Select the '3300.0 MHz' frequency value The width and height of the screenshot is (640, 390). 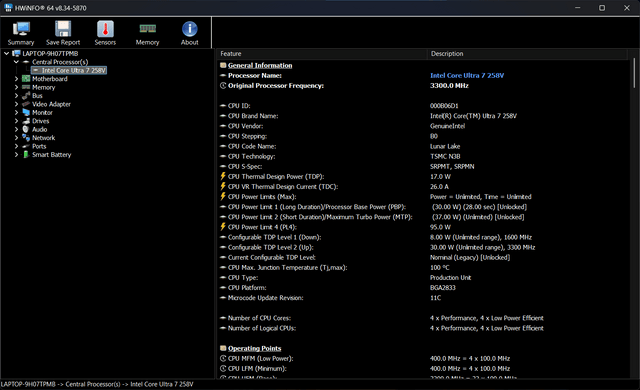449,86
